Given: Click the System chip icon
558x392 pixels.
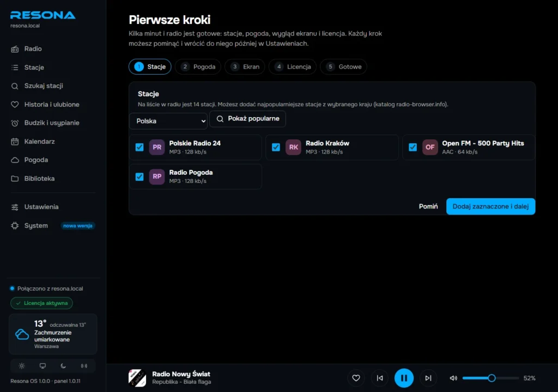Looking at the screenshot, I should [15, 225].
